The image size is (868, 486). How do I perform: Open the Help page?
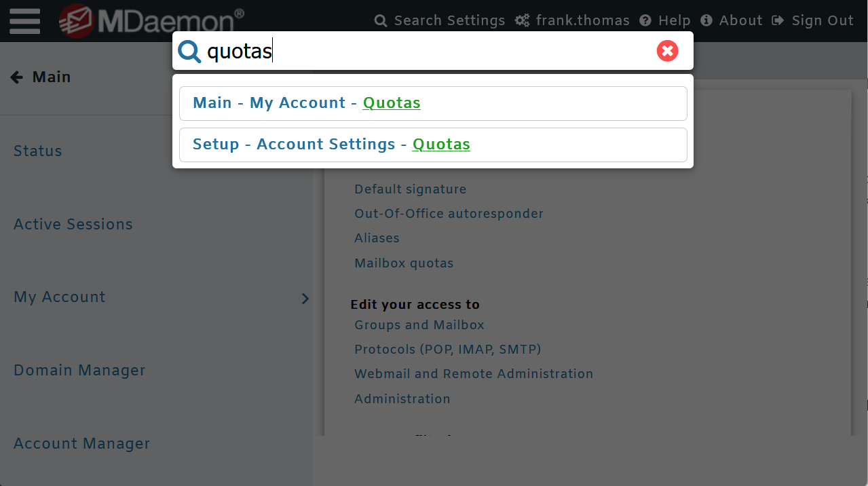pyautogui.click(x=665, y=21)
